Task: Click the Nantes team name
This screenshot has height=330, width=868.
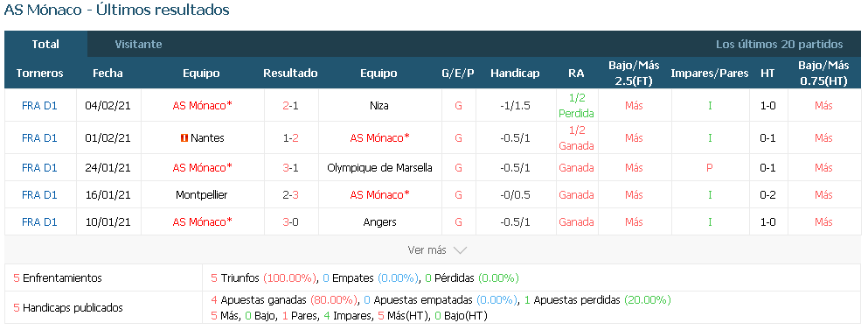Action: [207, 138]
